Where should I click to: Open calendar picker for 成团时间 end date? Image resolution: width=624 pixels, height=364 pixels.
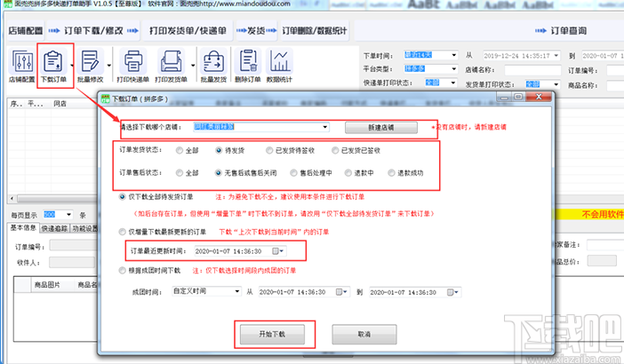tap(452, 292)
